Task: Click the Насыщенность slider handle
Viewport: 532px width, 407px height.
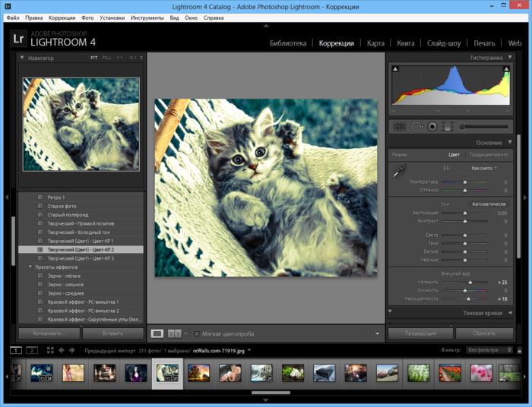Action: (468, 299)
